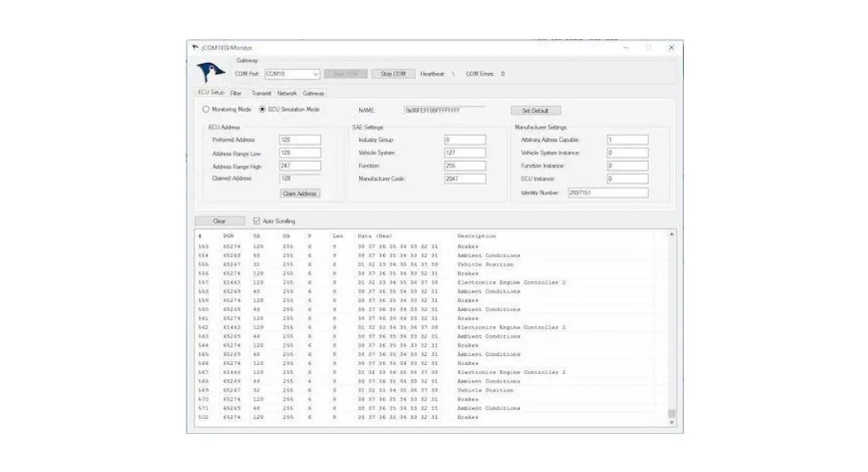Toggle the Auto Scrolling checkbox
The image size is (868, 472).
pyautogui.click(x=257, y=221)
